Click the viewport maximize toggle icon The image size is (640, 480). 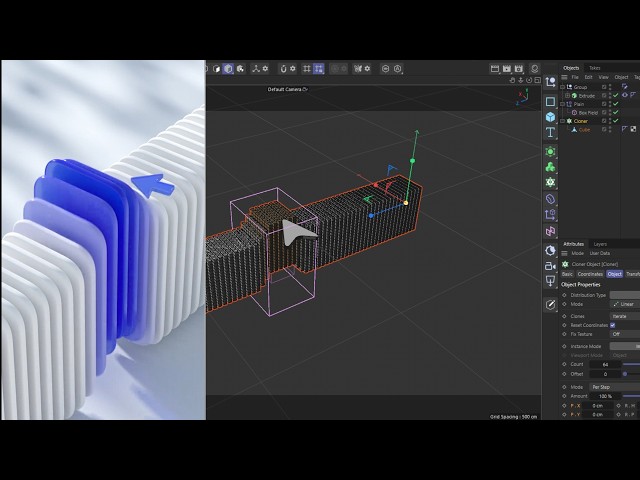538,80
